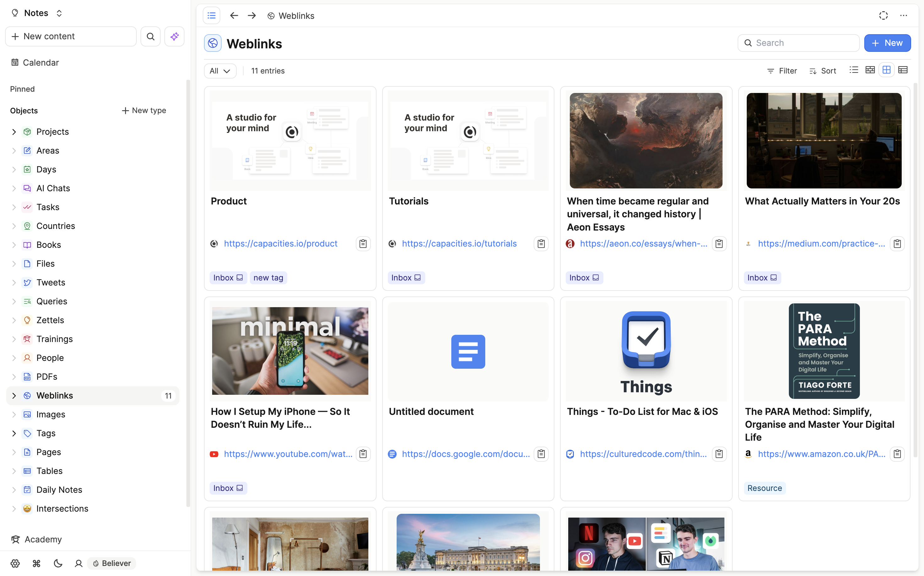Screen dimensions: 924x576
Task: Expand the Tags tree item
Action: click(14, 433)
